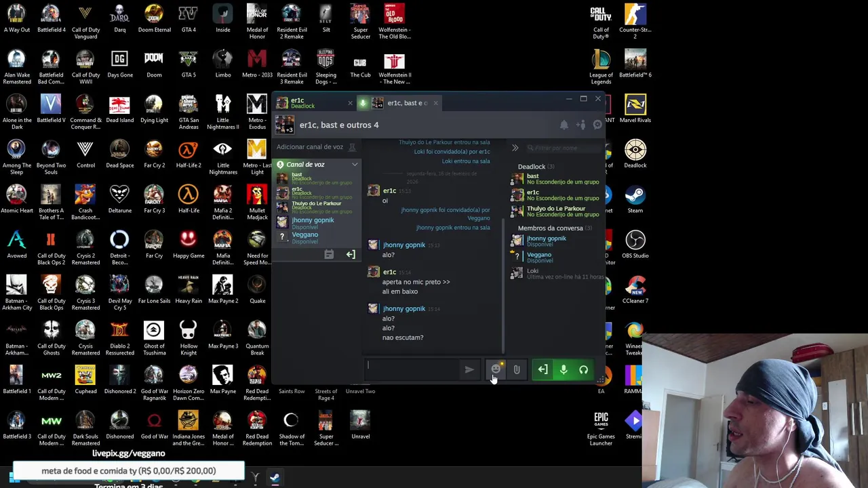Click the Steam icon in the taskbar
The height and width of the screenshot is (488, 868).
[275, 478]
